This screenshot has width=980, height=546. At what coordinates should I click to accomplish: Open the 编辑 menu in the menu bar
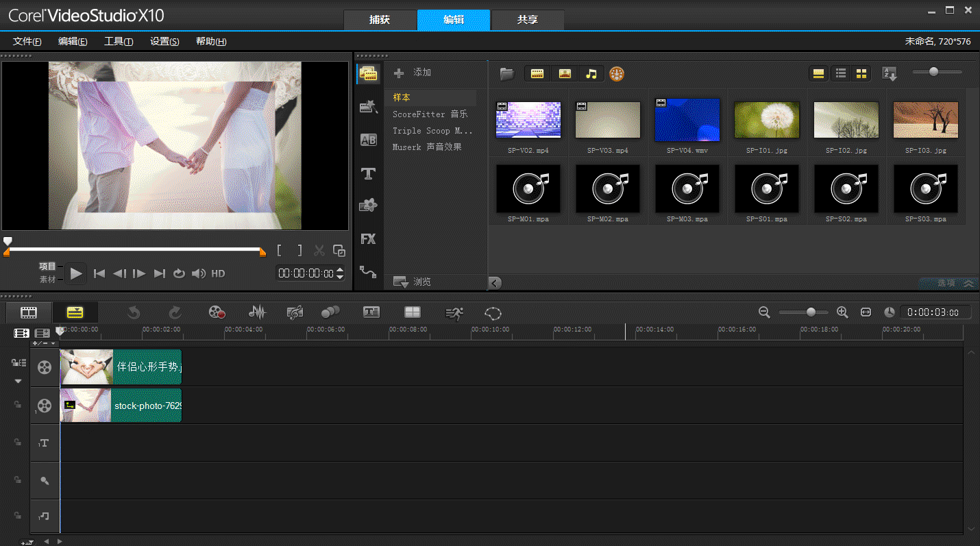click(73, 41)
